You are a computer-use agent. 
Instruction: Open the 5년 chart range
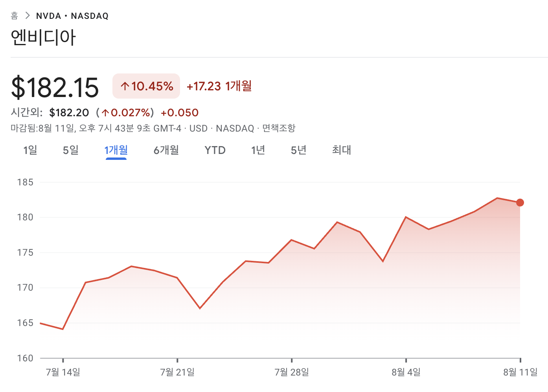(299, 150)
